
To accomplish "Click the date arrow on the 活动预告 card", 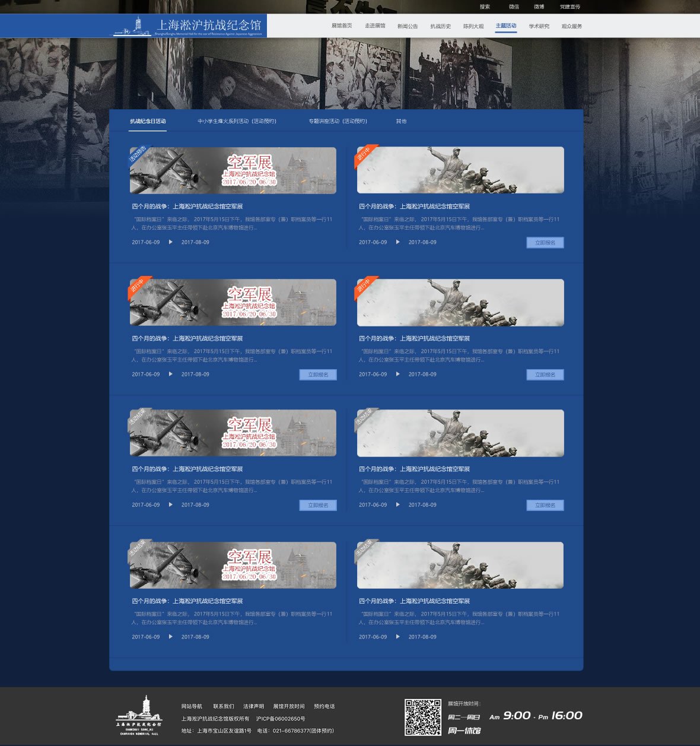I will (x=171, y=242).
